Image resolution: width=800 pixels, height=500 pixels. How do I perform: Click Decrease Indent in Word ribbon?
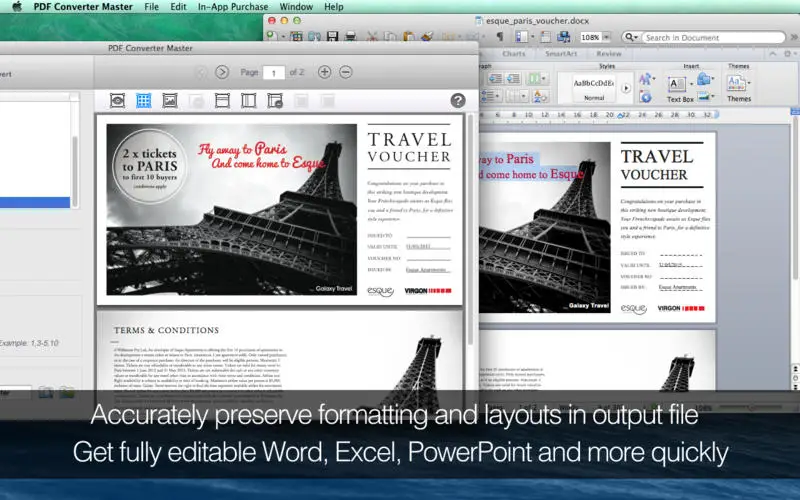coord(495,79)
